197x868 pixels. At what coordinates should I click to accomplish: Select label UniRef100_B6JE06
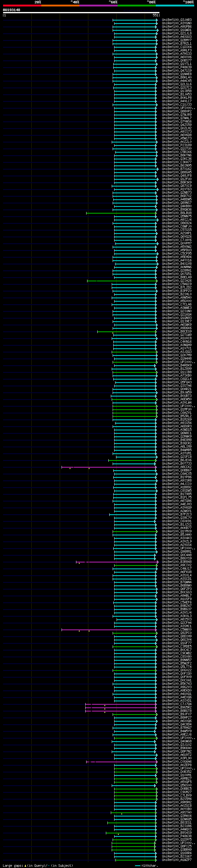click(177, 460)
